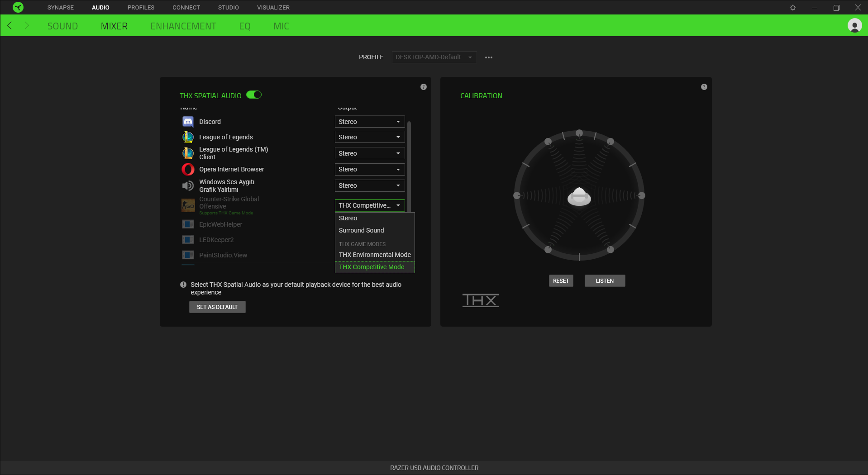Go to the STUDIO tab

pyautogui.click(x=229, y=8)
